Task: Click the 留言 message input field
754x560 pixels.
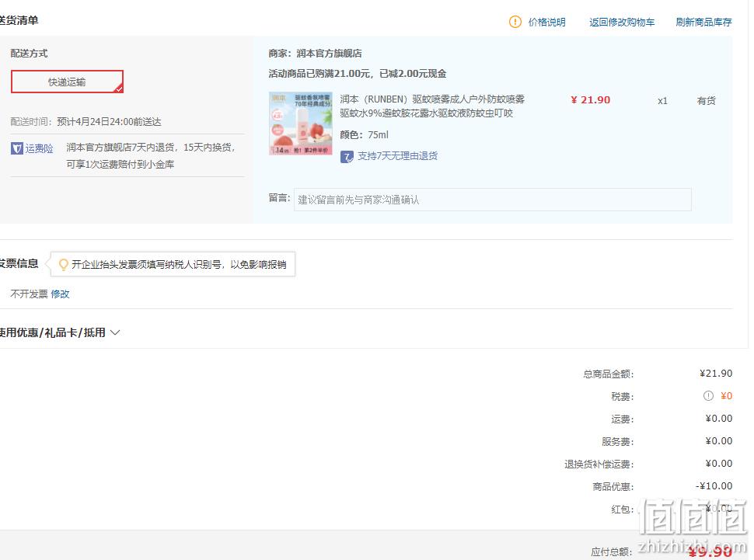Action: (492, 200)
